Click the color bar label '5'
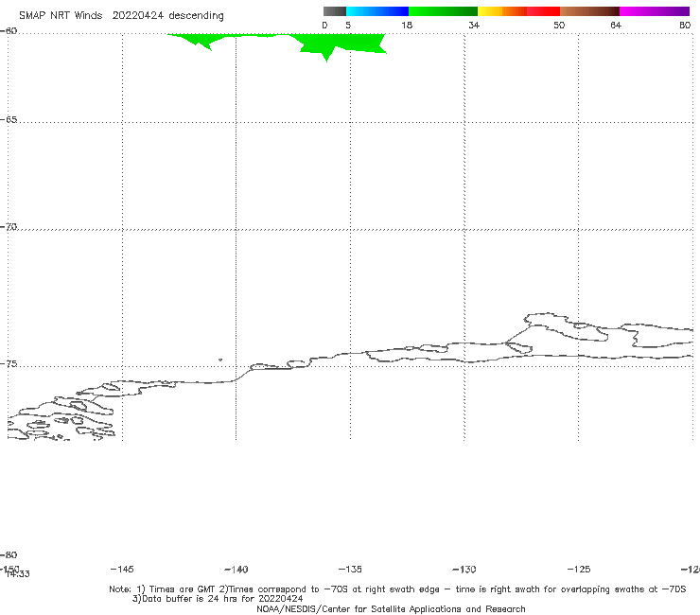 tap(348, 25)
